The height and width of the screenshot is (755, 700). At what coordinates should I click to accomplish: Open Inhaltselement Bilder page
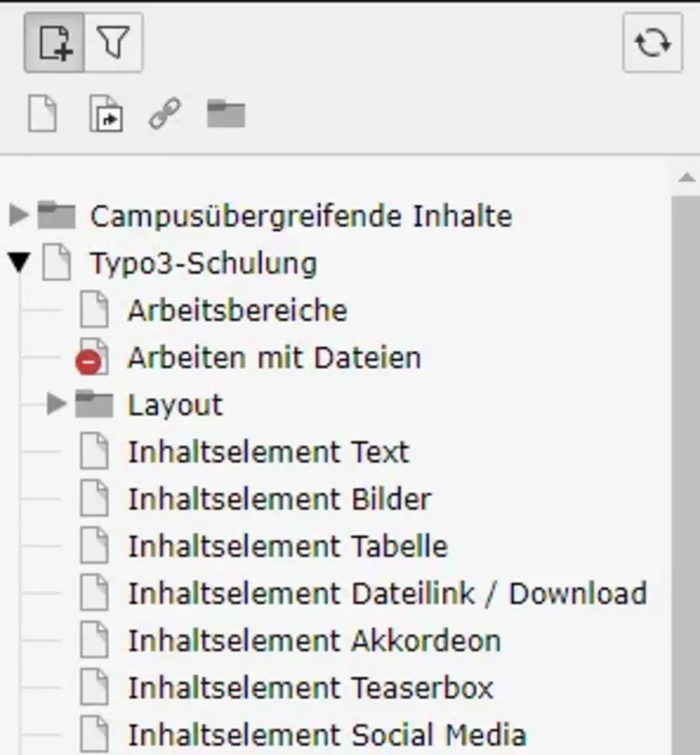279,499
